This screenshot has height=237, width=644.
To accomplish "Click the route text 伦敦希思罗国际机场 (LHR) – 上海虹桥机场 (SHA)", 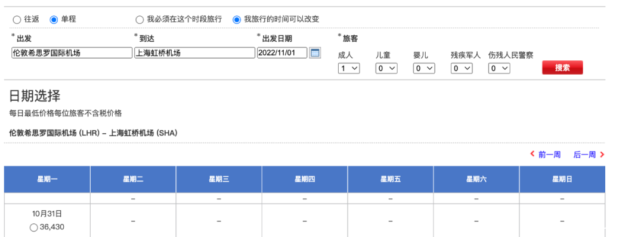I will (93, 133).
